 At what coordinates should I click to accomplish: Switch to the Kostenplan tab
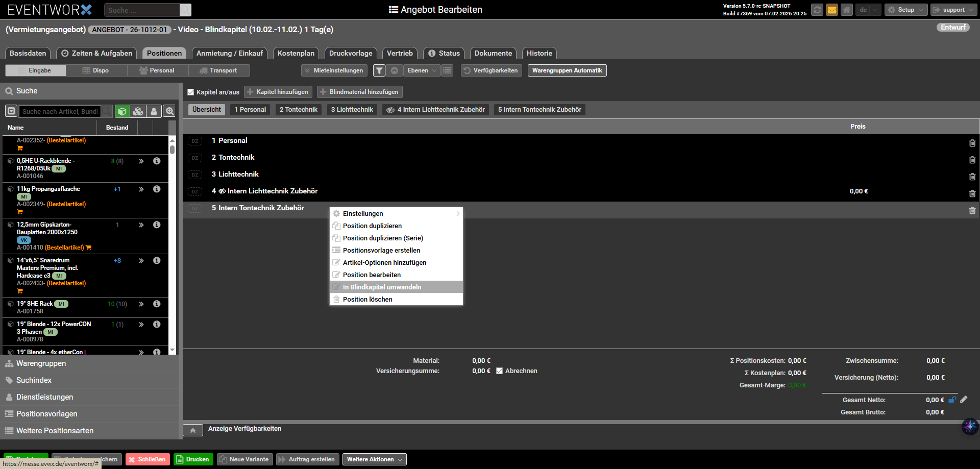(296, 53)
